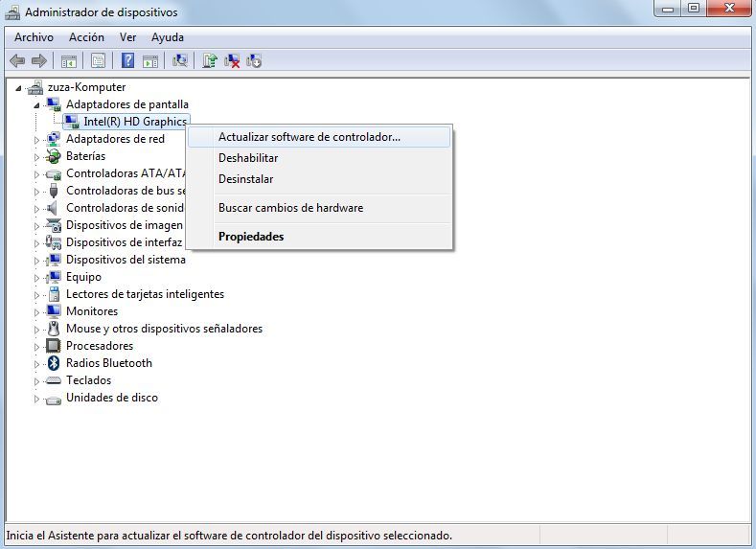Click the zuza-Komputer computer icon

tap(35, 87)
